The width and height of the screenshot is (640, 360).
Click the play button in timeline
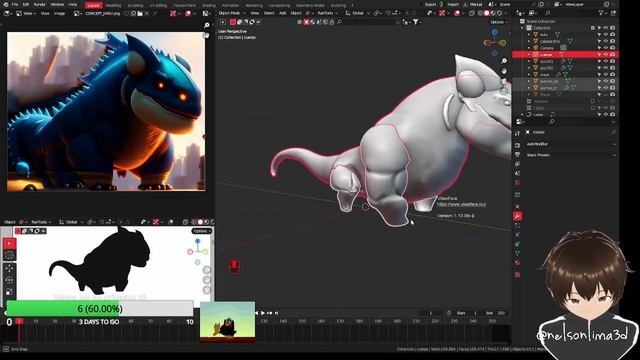click(262, 313)
